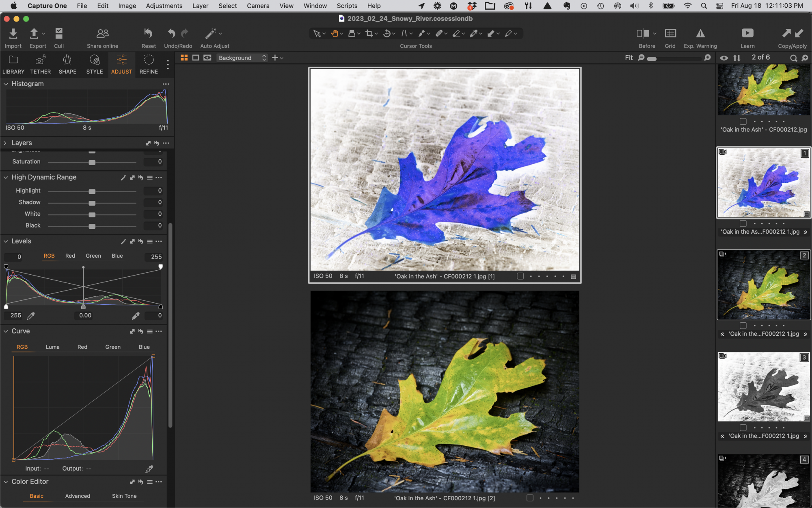The width and height of the screenshot is (812, 508).
Task: Tick checkbox under second viewer image
Action: tap(530, 498)
